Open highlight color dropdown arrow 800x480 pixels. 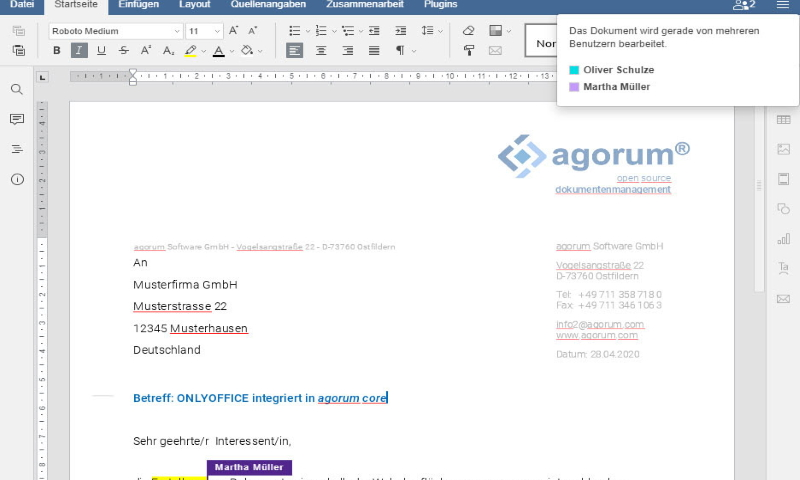point(204,51)
